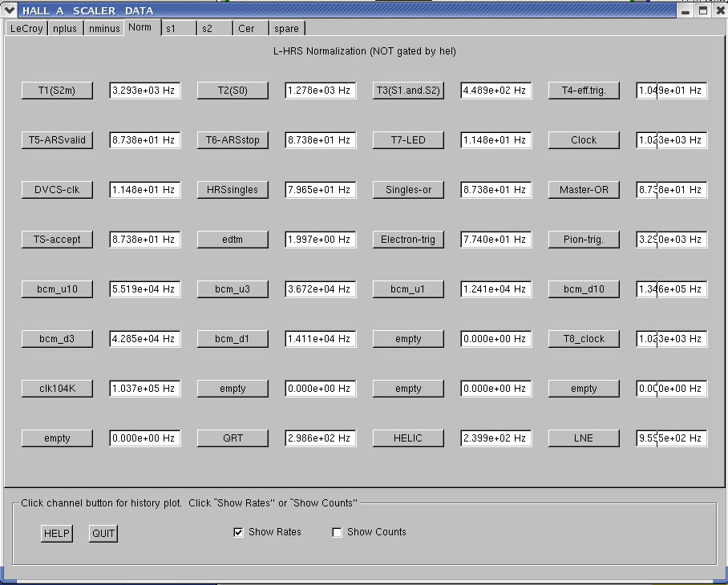Open history plot for T1(S2m)
Screen dimensions: 728x585
[x=57, y=91]
